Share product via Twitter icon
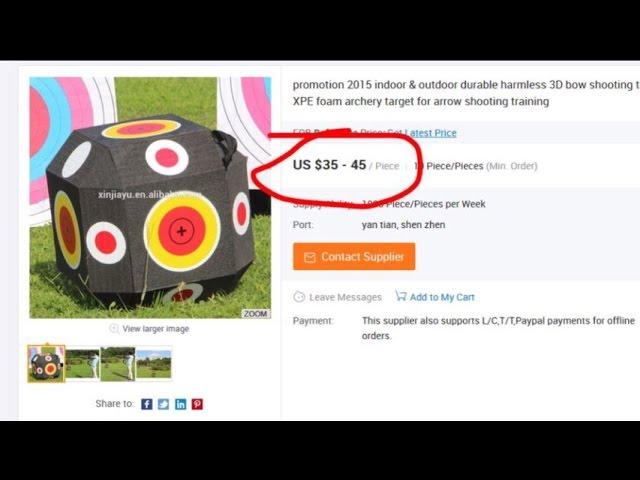This screenshot has width=640, height=480. pyautogui.click(x=163, y=404)
